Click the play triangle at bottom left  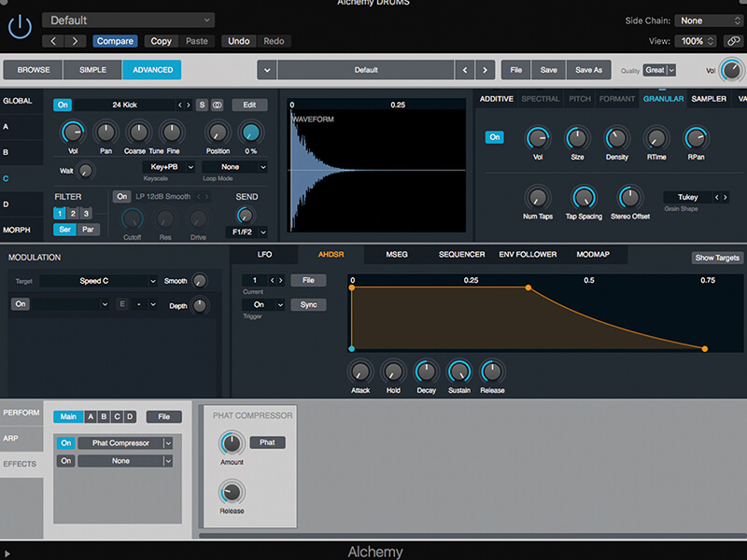click(7, 553)
